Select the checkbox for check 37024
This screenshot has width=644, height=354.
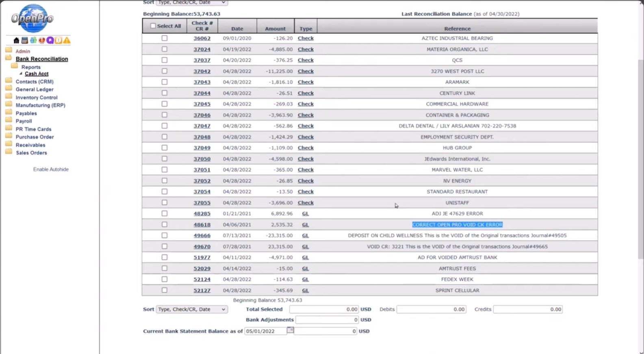pyautogui.click(x=165, y=49)
